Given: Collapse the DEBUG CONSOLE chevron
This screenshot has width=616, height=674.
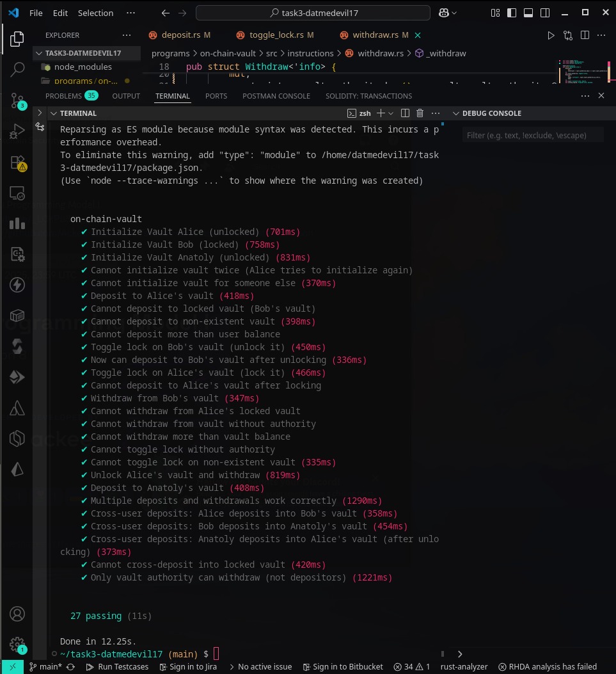Looking at the screenshot, I should coord(457,113).
